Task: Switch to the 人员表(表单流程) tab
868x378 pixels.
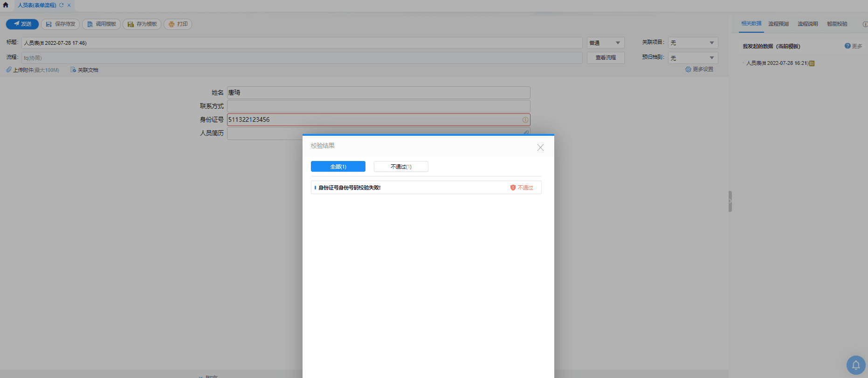Action: click(37, 5)
